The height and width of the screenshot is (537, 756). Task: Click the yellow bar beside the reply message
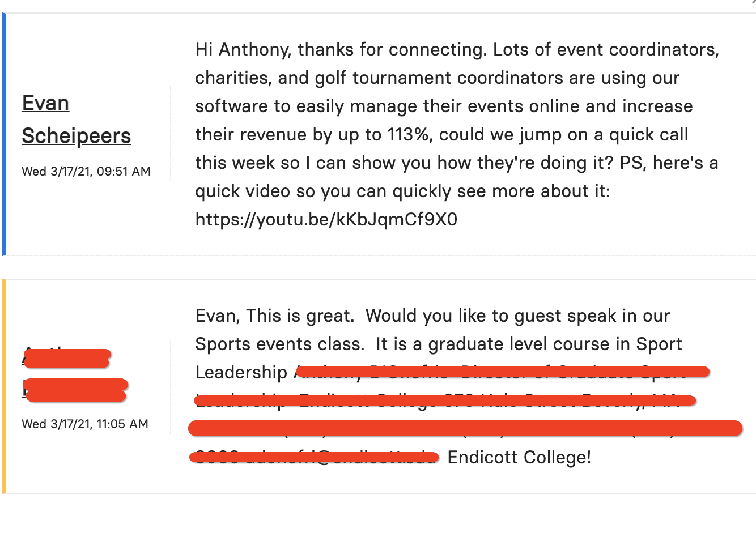click(3, 386)
